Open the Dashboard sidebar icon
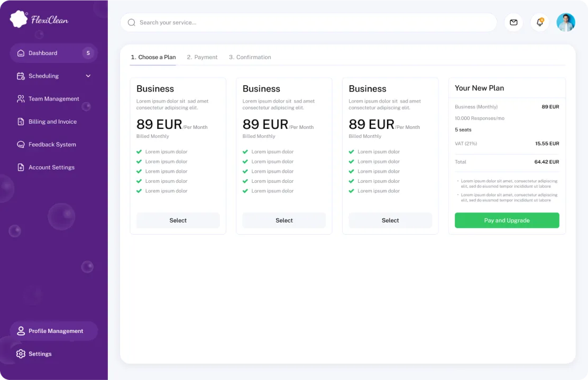Image resolution: width=588 pixels, height=380 pixels. click(x=21, y=53)
